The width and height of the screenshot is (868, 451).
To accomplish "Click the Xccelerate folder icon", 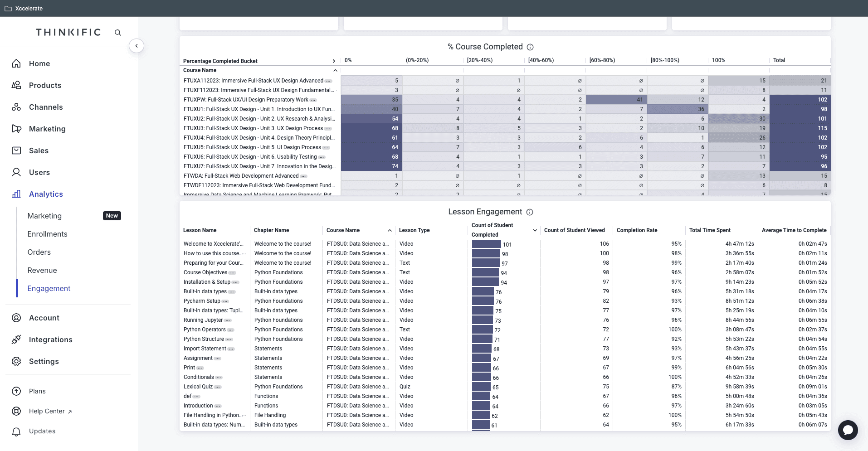I will click(x=8, y=9).
